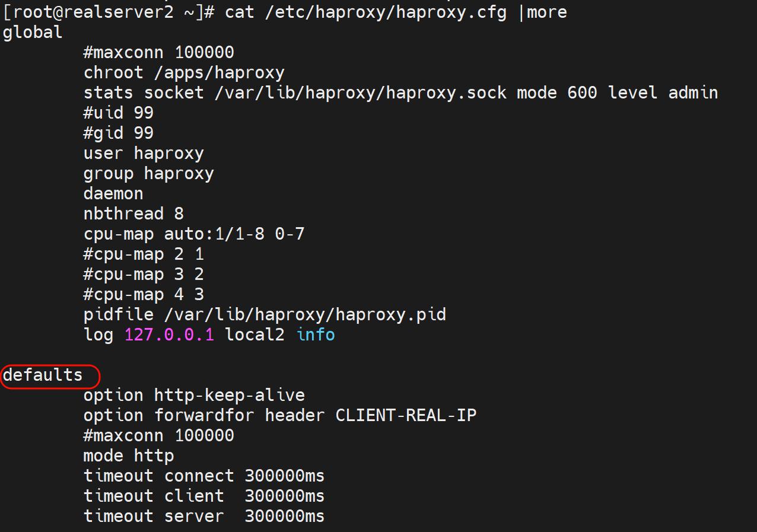This screenshot has width=757, height=532.
Task: Click the 'cpu-map auto:1/1-8 0-7' line
Action: [194, 234]
